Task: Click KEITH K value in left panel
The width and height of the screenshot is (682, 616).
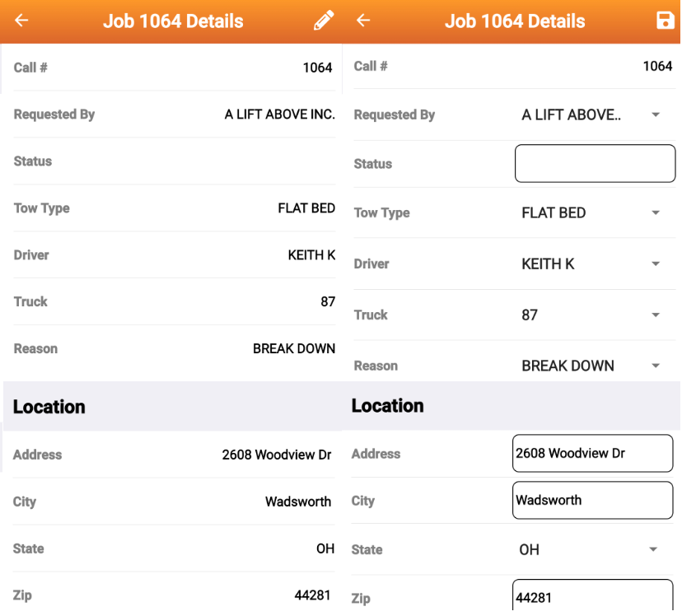Action: pyautogui.click(x=311, y=254)
